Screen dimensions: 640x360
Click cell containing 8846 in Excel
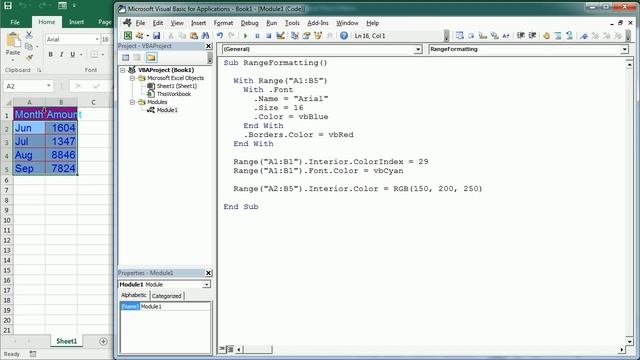tap(61, 155)
